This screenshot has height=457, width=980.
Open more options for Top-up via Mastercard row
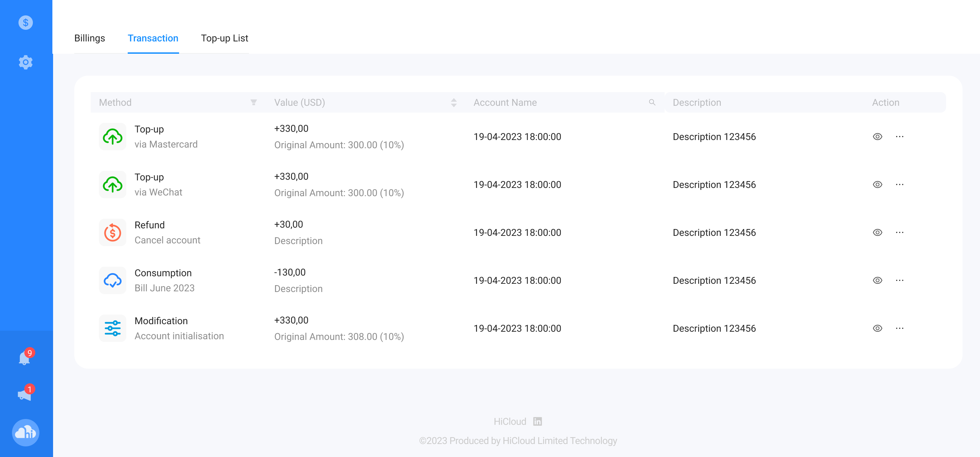coord(899,137)
